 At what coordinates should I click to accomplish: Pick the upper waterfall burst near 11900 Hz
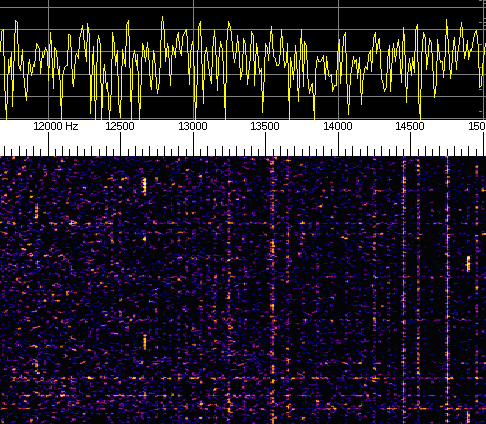pos(36,211)
